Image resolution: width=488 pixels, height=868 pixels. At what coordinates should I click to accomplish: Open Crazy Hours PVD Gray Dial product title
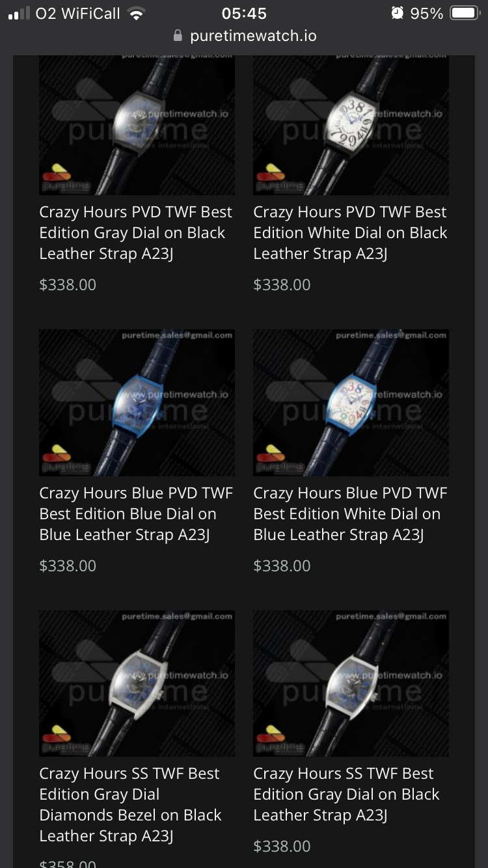tap(136, 233)
